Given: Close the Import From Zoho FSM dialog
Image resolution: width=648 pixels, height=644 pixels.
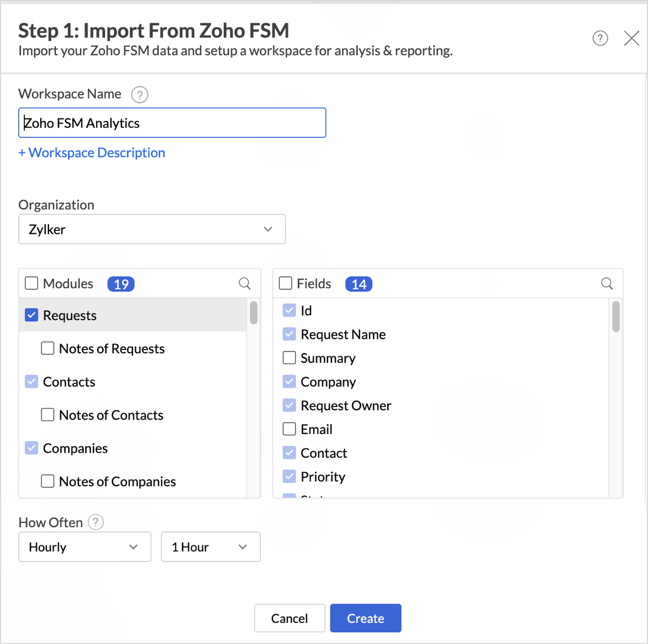Looking at the screenshot, I should [631, 38].
